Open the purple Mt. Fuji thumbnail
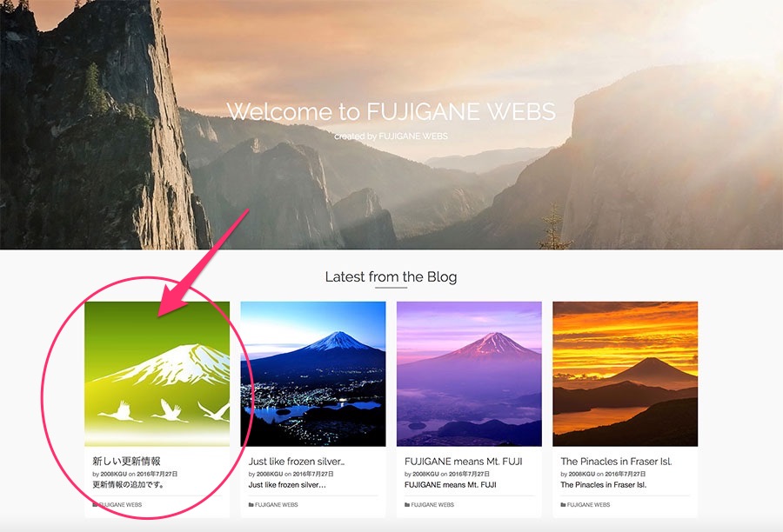 point(469,374)
